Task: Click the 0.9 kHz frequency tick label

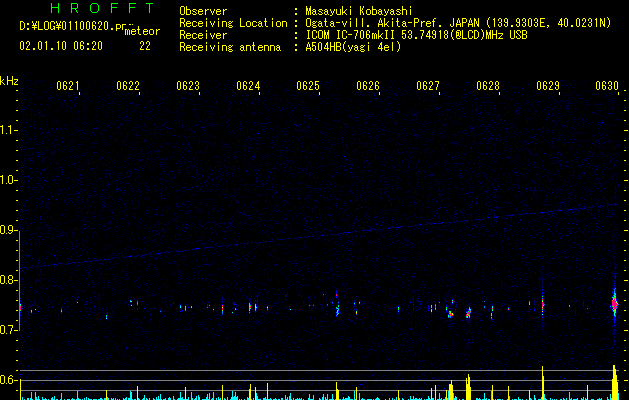Action: 8,230
